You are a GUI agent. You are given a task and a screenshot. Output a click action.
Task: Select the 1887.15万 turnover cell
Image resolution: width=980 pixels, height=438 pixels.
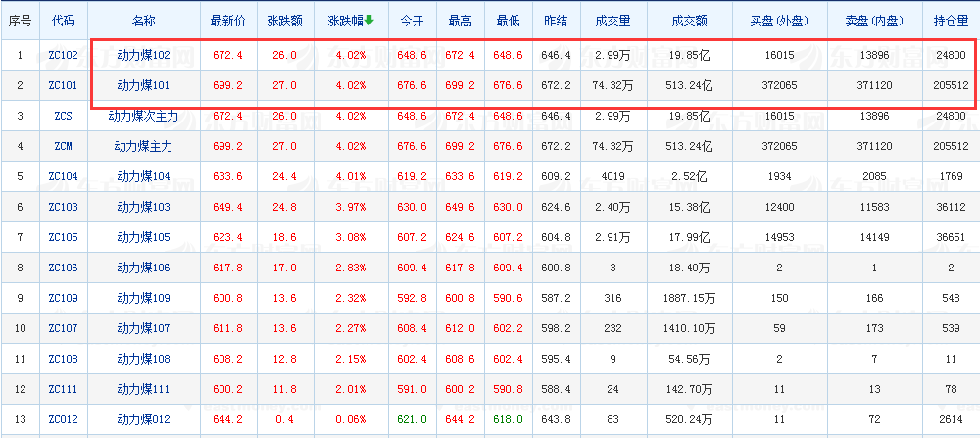coord(689,298)
